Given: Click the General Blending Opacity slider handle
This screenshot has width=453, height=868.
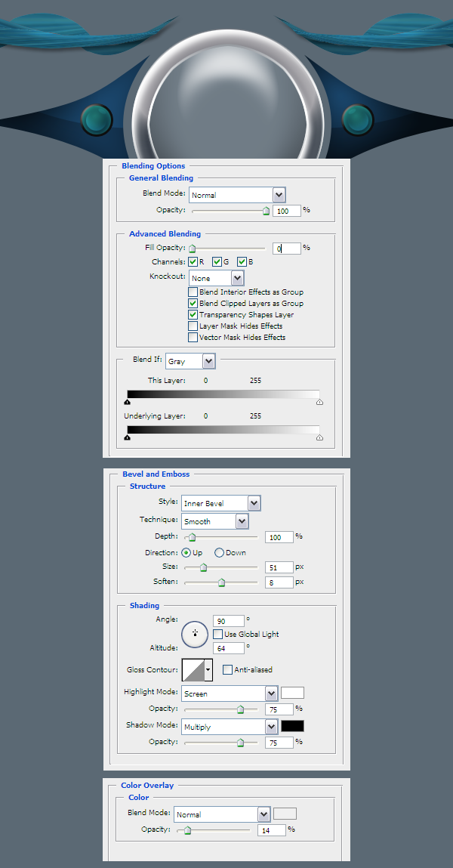Looking at the screenshot, I should pyautogui.click(x=266, y=211).
